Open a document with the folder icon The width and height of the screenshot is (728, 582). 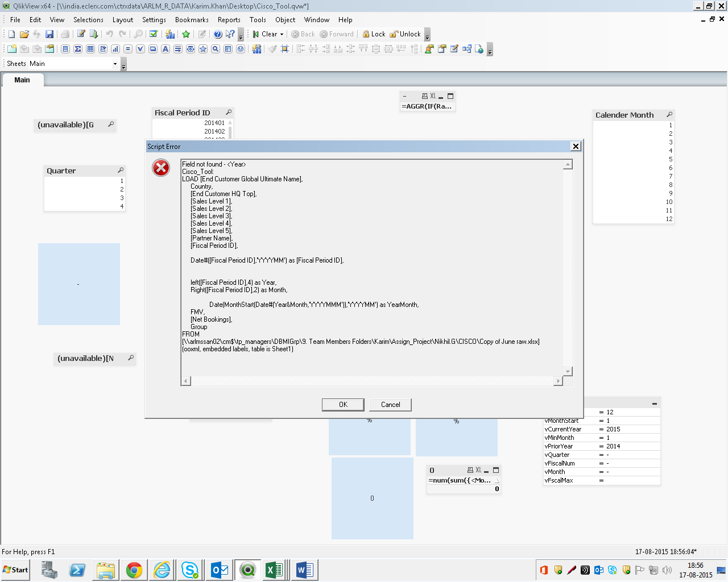24,34
